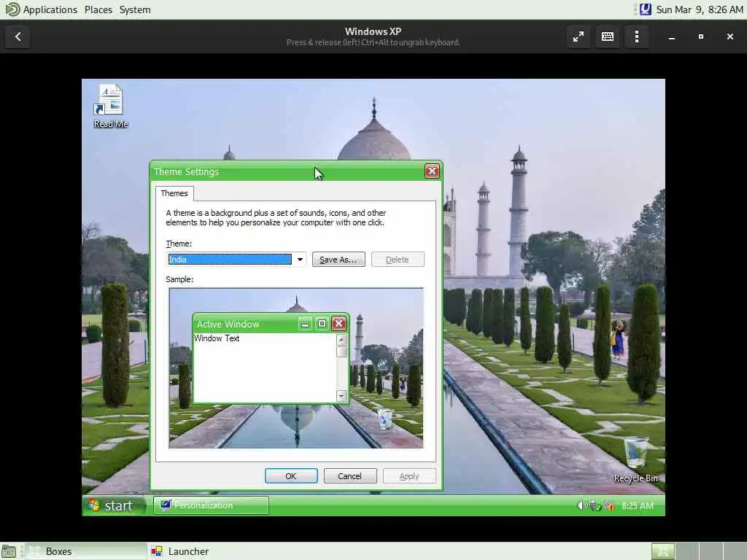
Task: Open the Windows XP start menu
Action: tap(113, 505)
